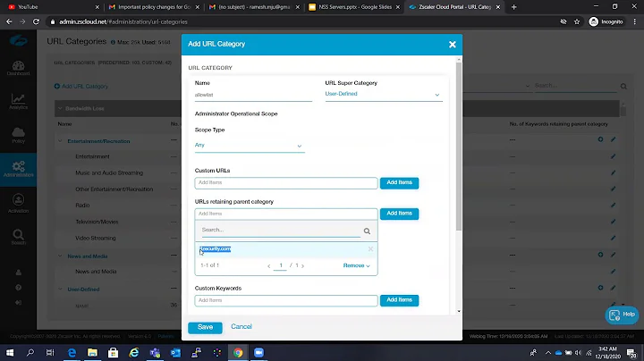Open the Remove dropdown menu

pos(357,265)
